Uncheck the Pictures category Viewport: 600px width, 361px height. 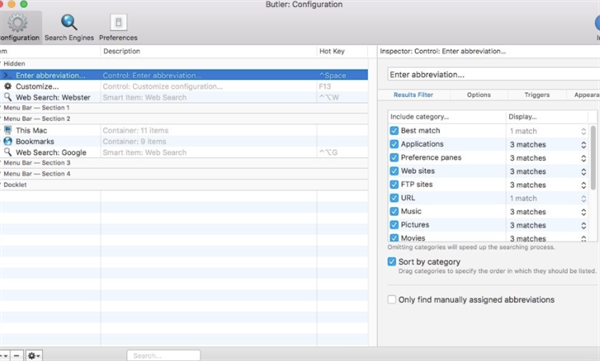tap(394, 225)
